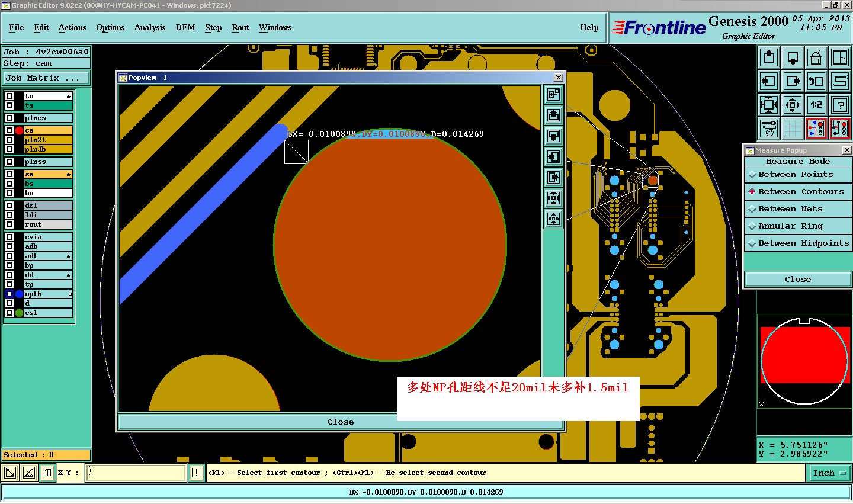Open the XY window pane icon
This screenshot has height=504, width=853.
(840, 57)
